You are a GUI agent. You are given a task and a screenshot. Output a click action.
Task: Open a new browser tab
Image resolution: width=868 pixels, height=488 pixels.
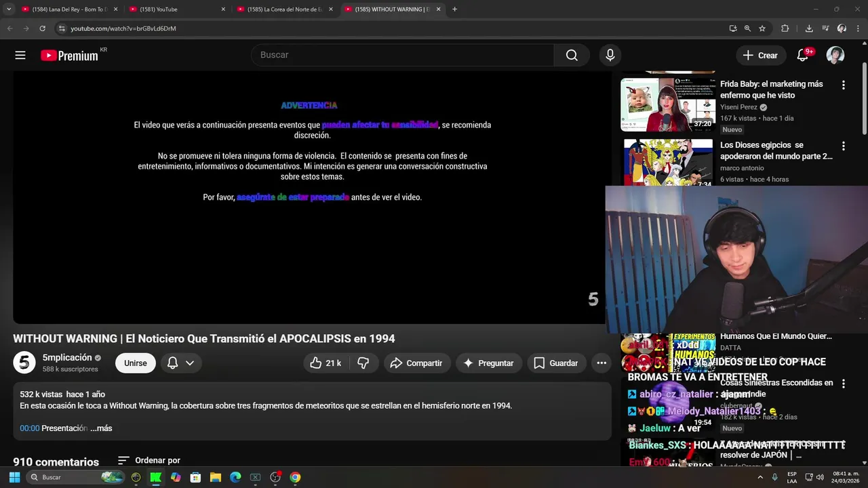[454, 9]
